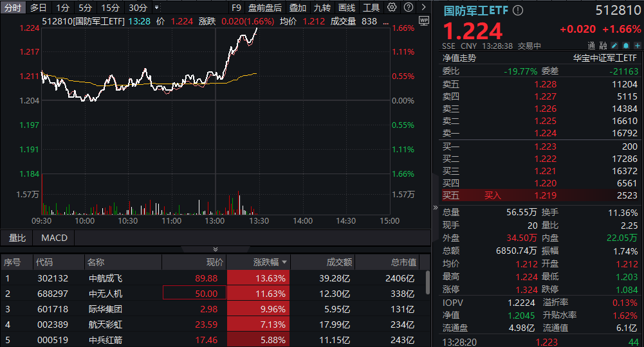Toggle the 盘前盘后 display
Screen dimensions: 644x347
265,8
